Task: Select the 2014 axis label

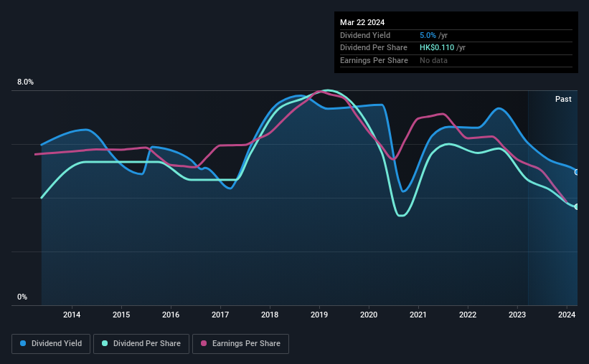Action: click(x=72, y=315)
